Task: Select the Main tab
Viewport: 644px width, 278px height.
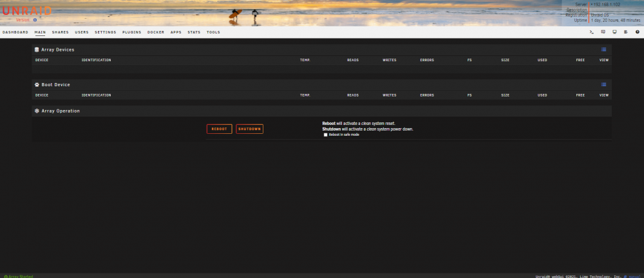Action: click(x=40, y=32)
